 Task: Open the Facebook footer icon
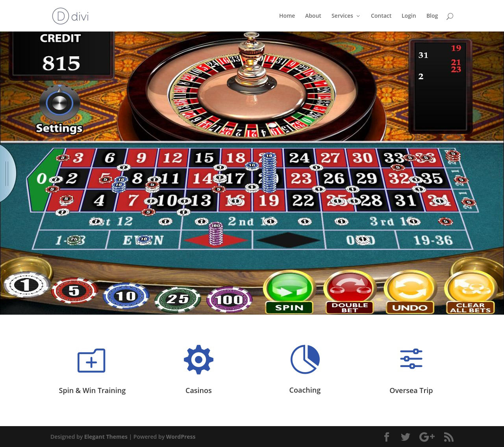(x=387, y=437)
